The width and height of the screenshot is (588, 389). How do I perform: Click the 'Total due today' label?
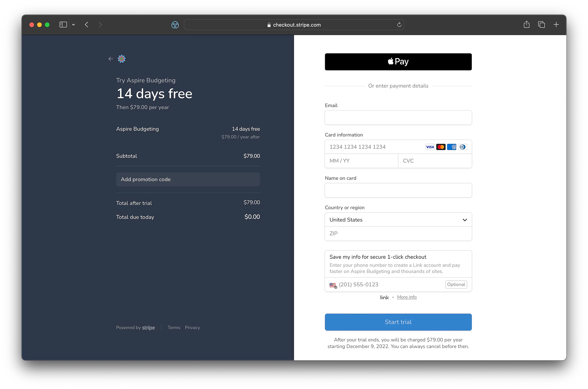coord(135,217)
